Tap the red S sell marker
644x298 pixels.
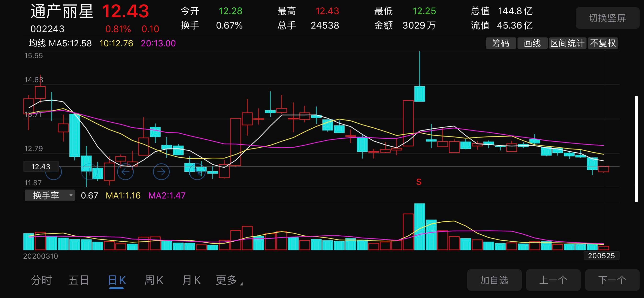click(x=419, y=182)
